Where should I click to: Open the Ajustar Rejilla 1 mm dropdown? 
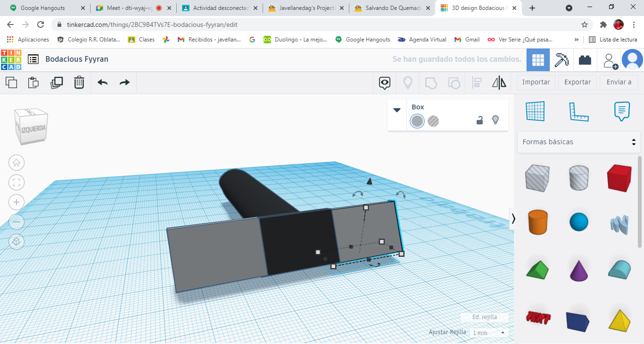(x=489, y=333)
